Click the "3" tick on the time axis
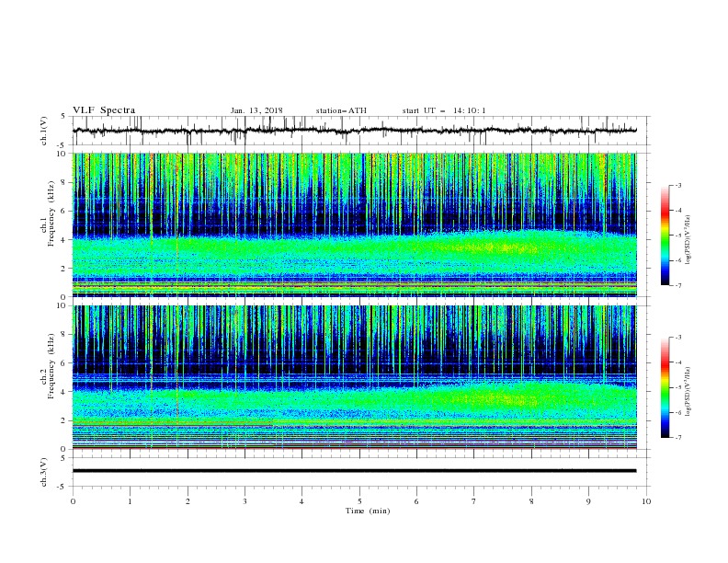 point(245,501)
